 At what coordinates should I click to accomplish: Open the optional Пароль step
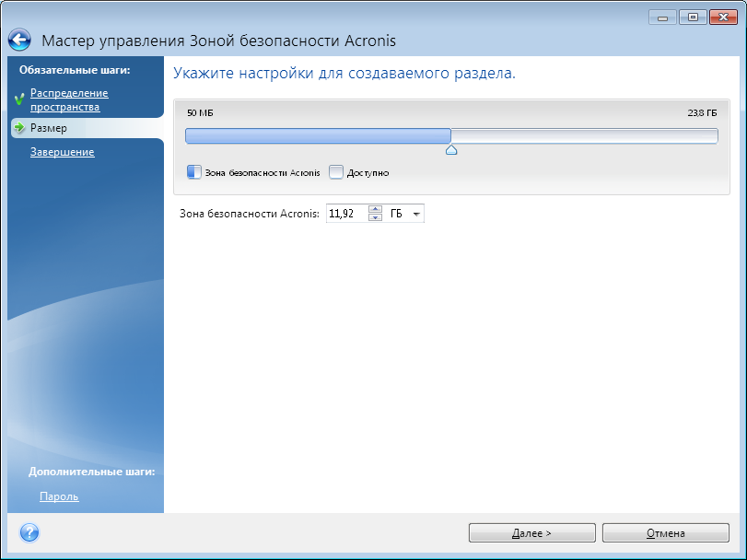(59, 496)
